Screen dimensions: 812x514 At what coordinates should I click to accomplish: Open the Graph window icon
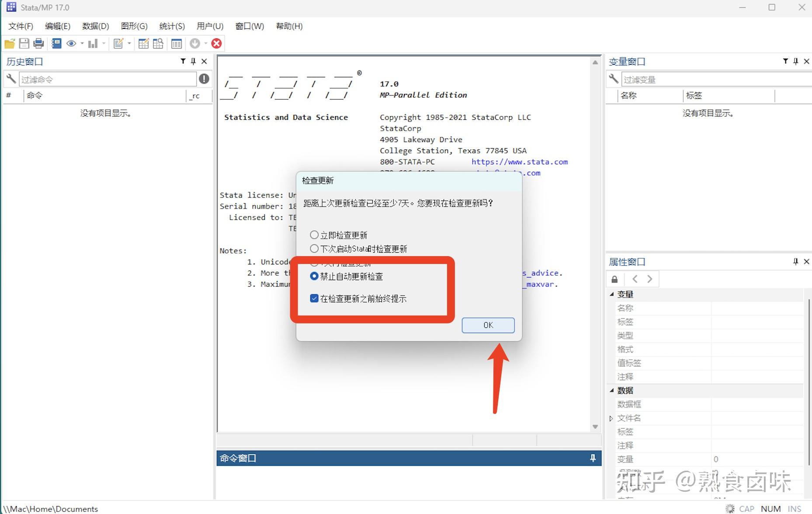tap(93, 43)
